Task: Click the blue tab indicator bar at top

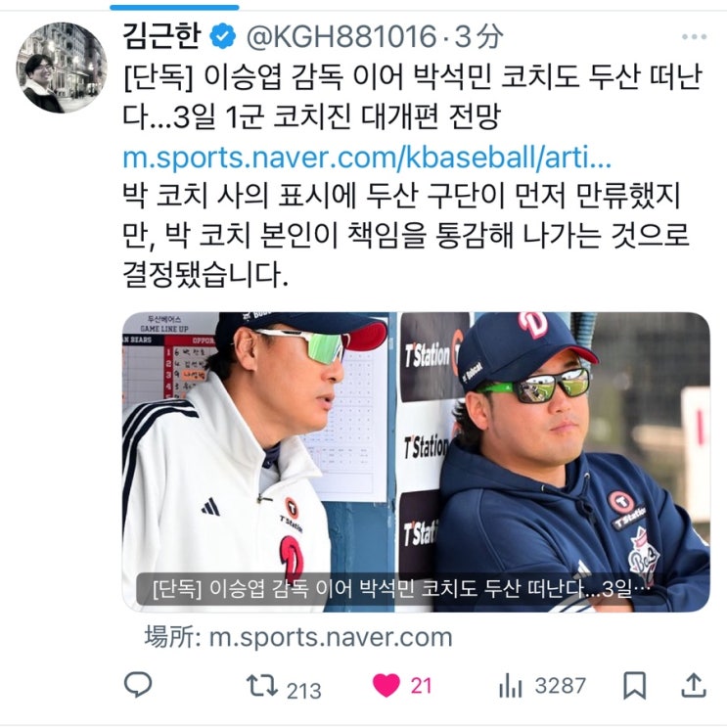Action: coord(174,8)
